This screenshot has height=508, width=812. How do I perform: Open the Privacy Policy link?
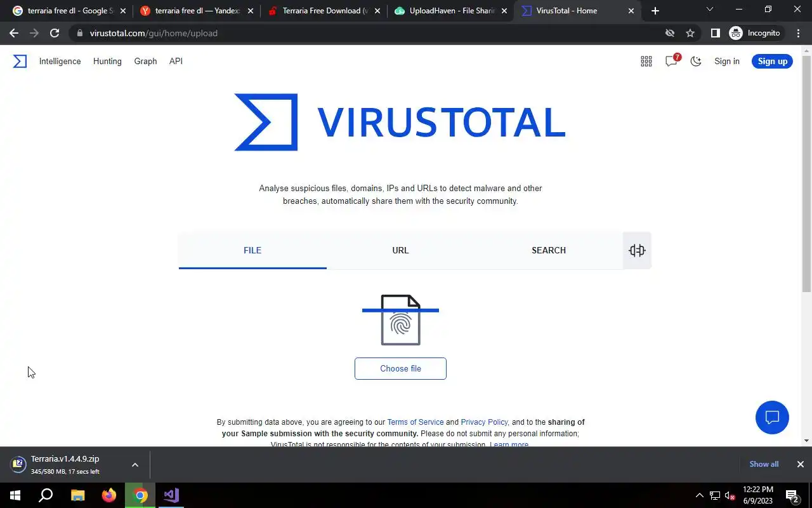484,422
